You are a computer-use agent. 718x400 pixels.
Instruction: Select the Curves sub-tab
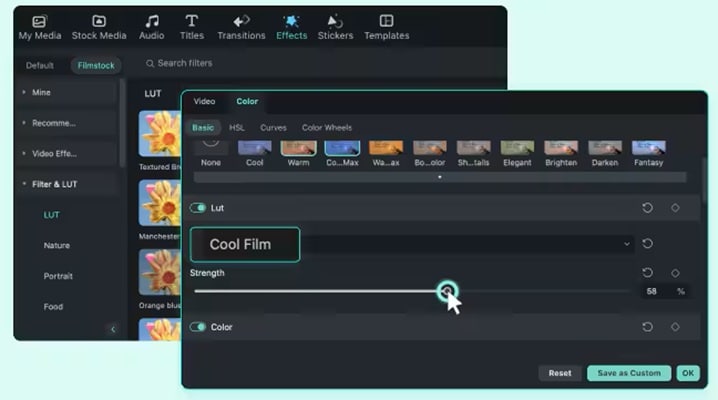[273, 128]
